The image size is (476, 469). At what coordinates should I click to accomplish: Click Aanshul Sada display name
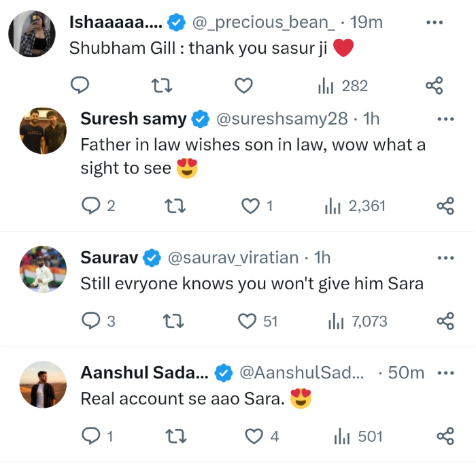(144, 373)
